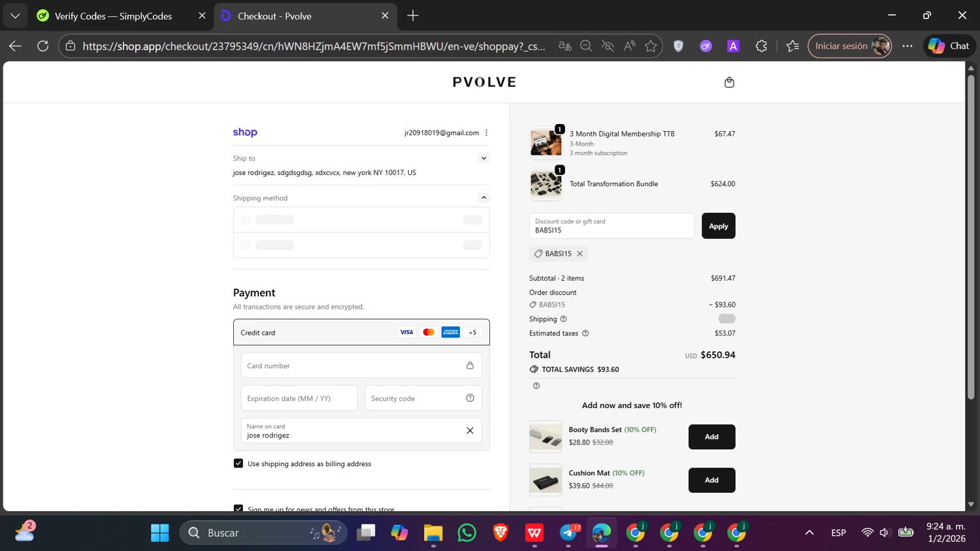Show hidden system tray icons

click(809, 533)
